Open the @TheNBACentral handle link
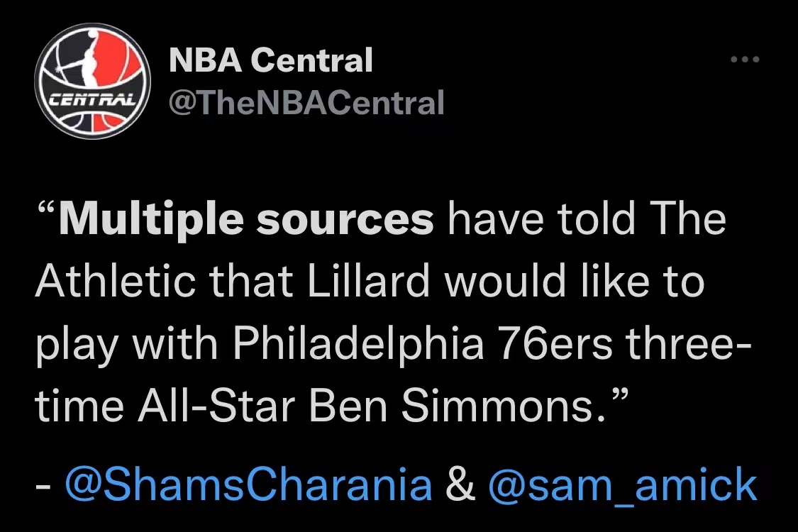This screenshot has width=798, height=532. tap(306, 103)
